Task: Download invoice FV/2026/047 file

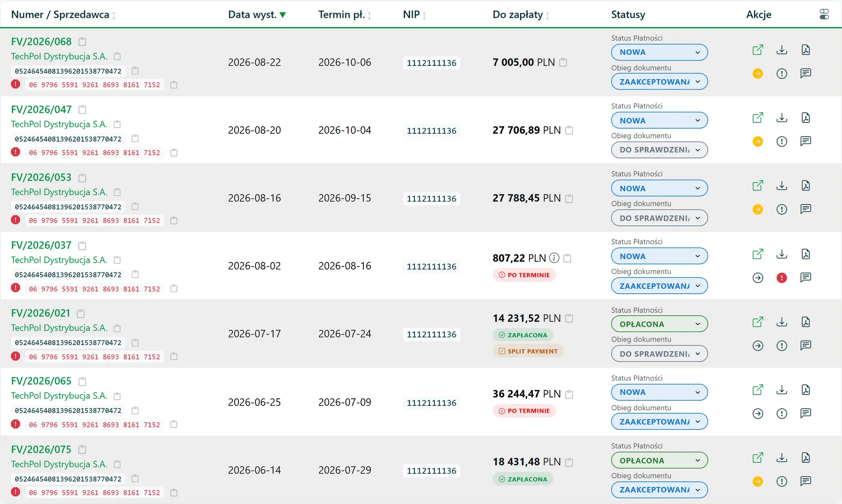Action: (782, 118)
